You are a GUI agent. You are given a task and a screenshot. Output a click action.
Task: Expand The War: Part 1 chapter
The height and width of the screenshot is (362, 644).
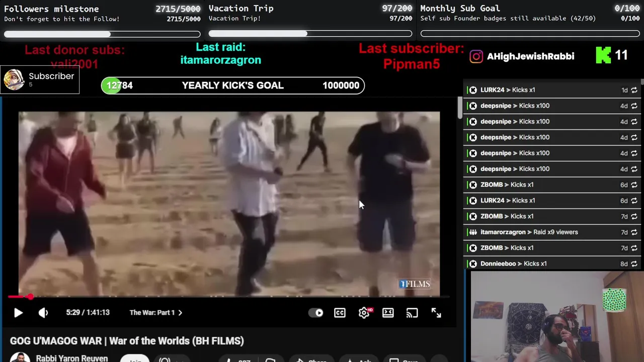pyautogui.click(x=155, y=313)
